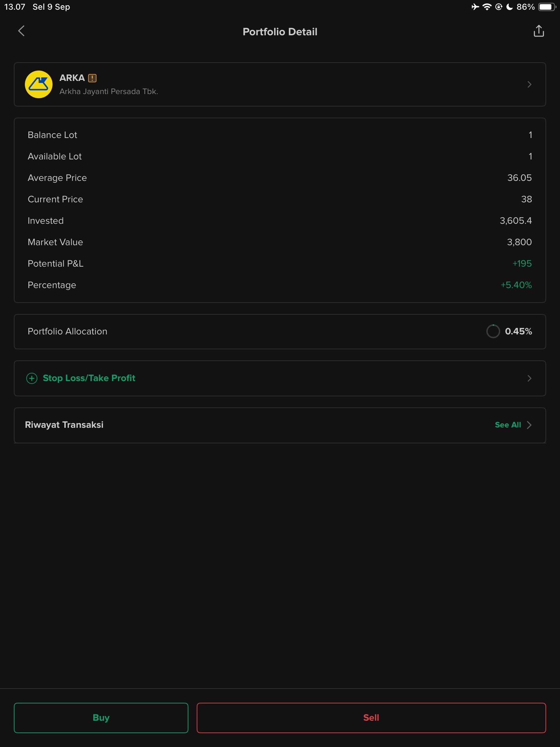560x747 pixels.
Task: Open See All transaction history link
Action: pyautogui.click(x=508, y=425)
